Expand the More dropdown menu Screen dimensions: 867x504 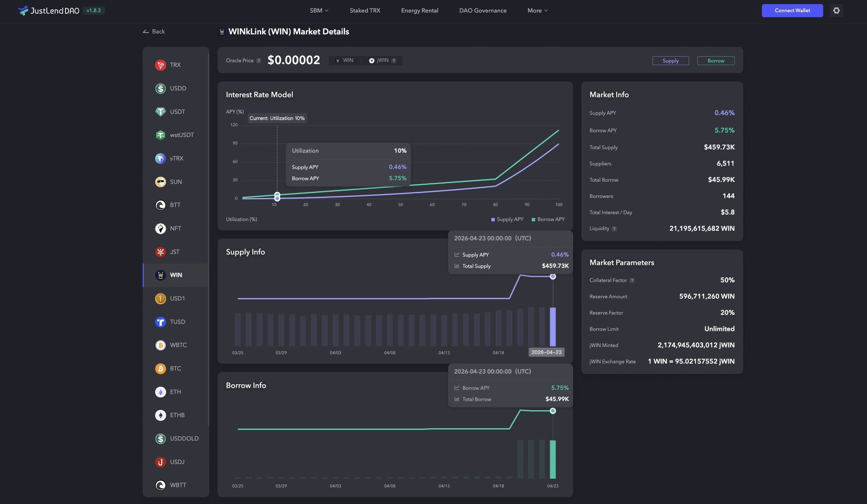(x=537, y=11)
